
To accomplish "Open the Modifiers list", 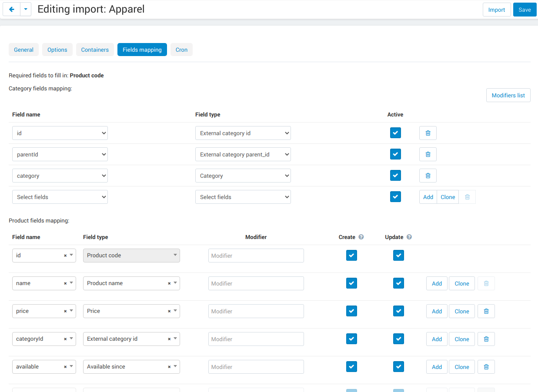I will [x=508, y=95].
